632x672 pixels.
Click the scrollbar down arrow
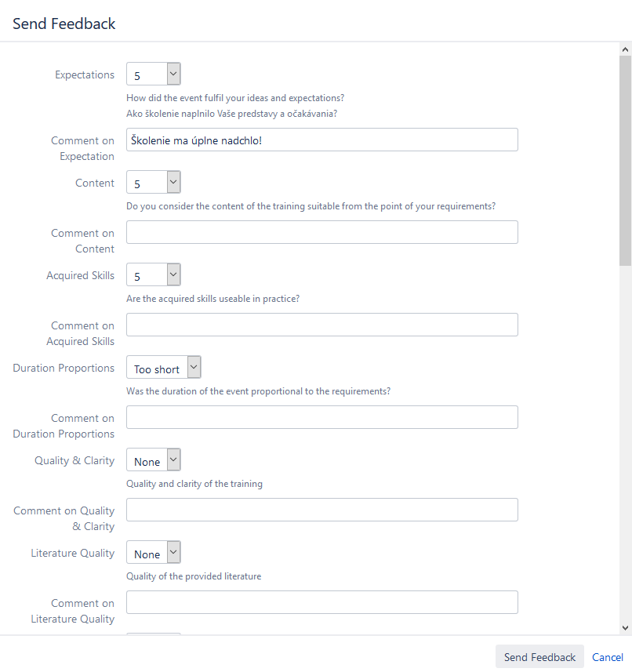[625, 627]
